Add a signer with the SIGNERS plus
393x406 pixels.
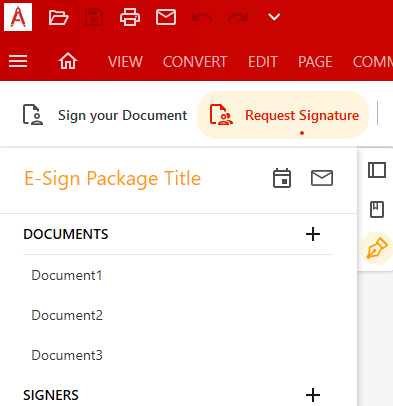pos(313,395)
